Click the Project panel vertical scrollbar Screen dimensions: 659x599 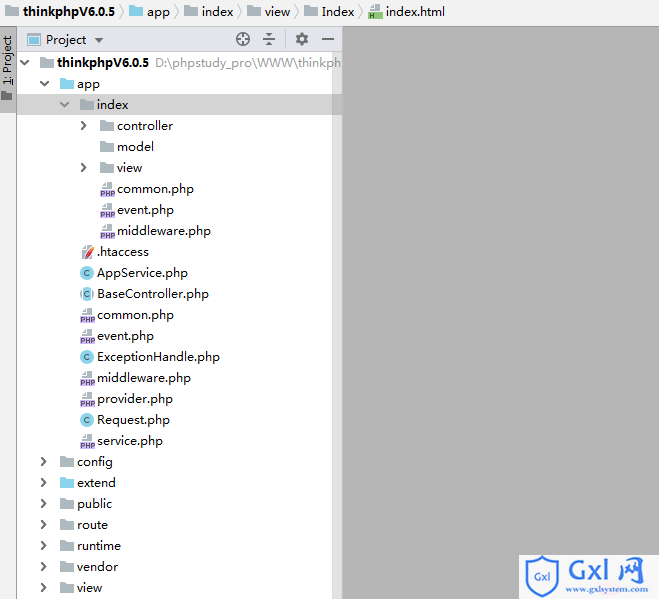tap(337, 325)
